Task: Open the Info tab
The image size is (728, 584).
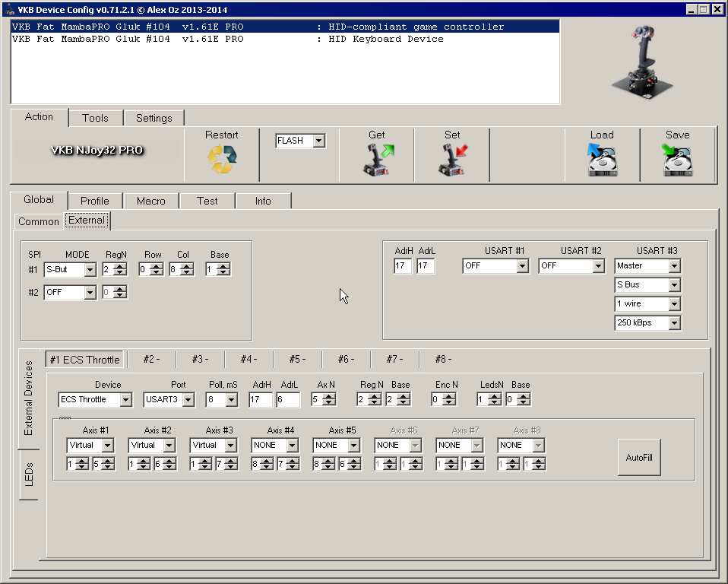Action: coord(263,201)
